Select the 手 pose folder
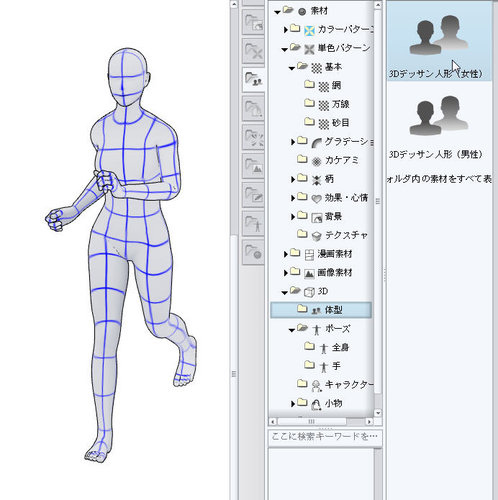 coord(323,366)
